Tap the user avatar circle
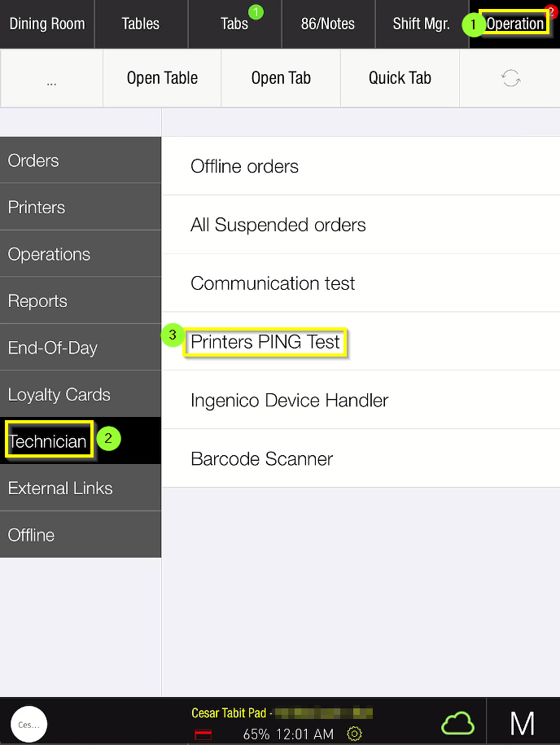This screenshot has width=560, height=745. pos(29,724)
